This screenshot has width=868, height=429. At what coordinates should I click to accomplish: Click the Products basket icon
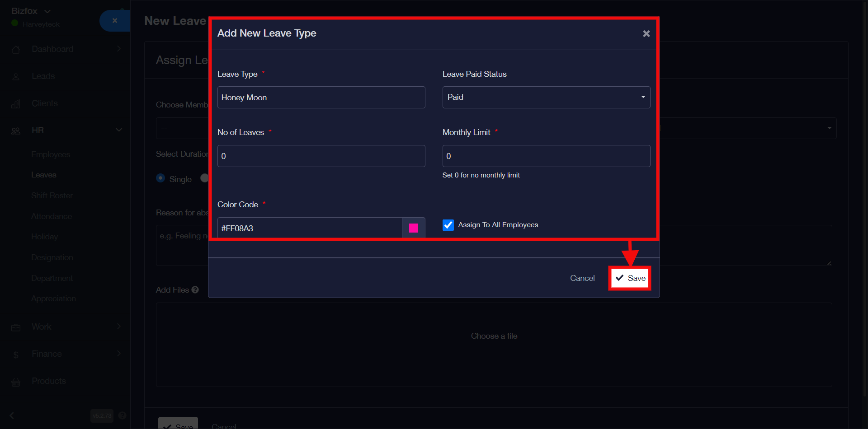(x=16, y=382)
